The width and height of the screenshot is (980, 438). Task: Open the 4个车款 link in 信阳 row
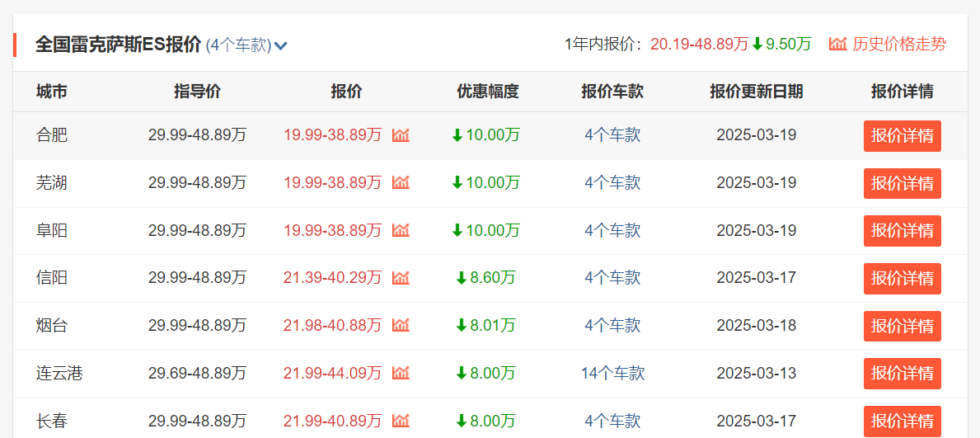[x=612, y=278]
